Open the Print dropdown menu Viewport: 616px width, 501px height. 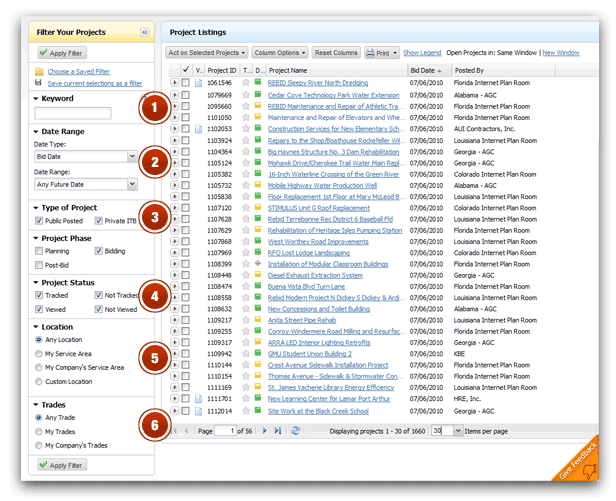(395, 53)
